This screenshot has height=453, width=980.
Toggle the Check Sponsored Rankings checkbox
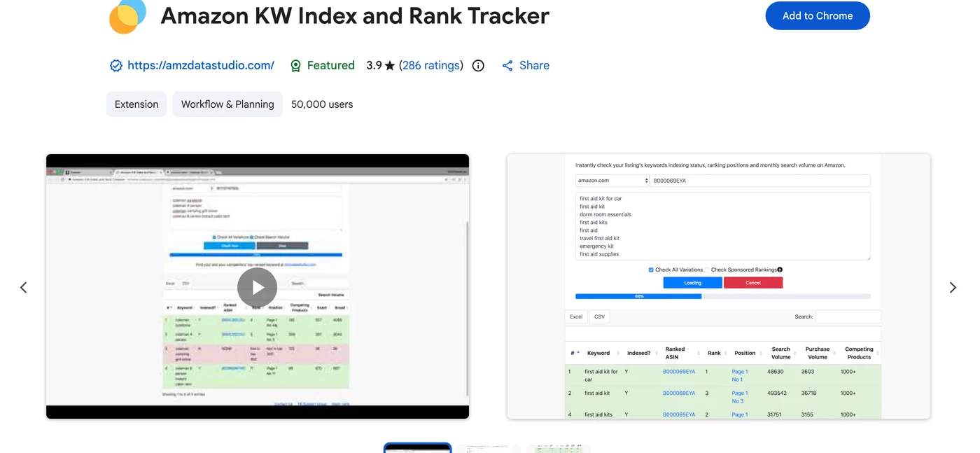707,270
